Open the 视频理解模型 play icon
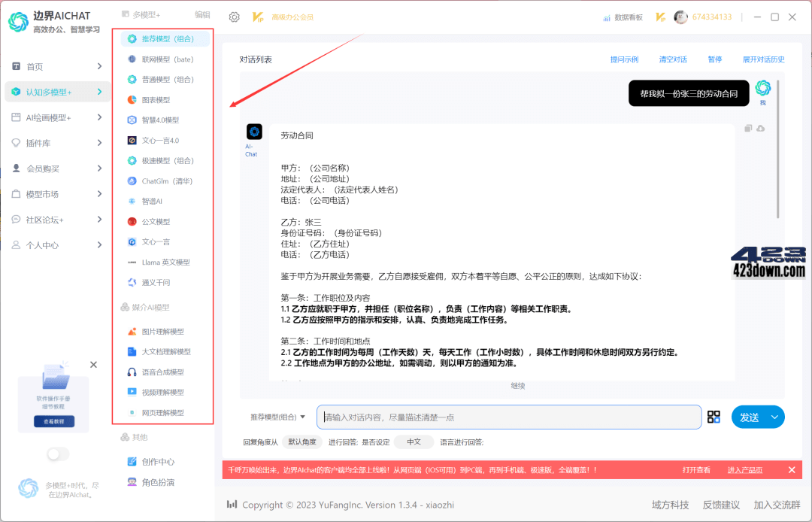Screen dimensions: 812x522 132,392
